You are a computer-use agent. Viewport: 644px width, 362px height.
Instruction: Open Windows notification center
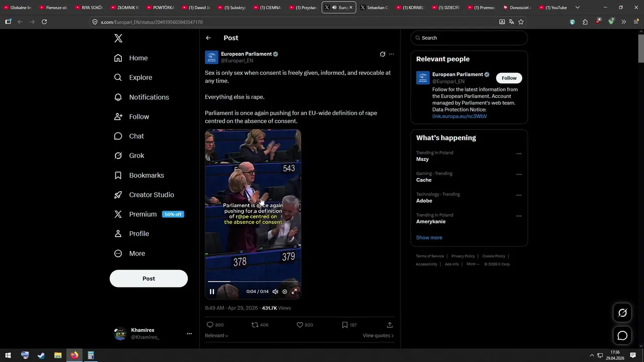pos(633,355)
